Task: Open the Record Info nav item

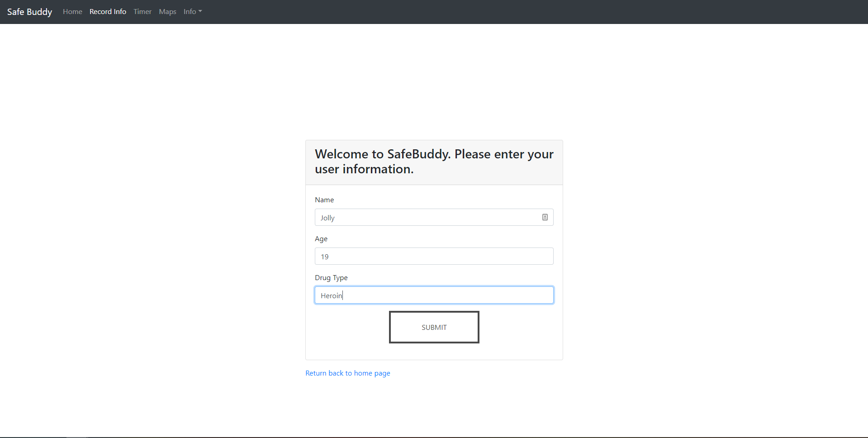Action: pos(108,12)
